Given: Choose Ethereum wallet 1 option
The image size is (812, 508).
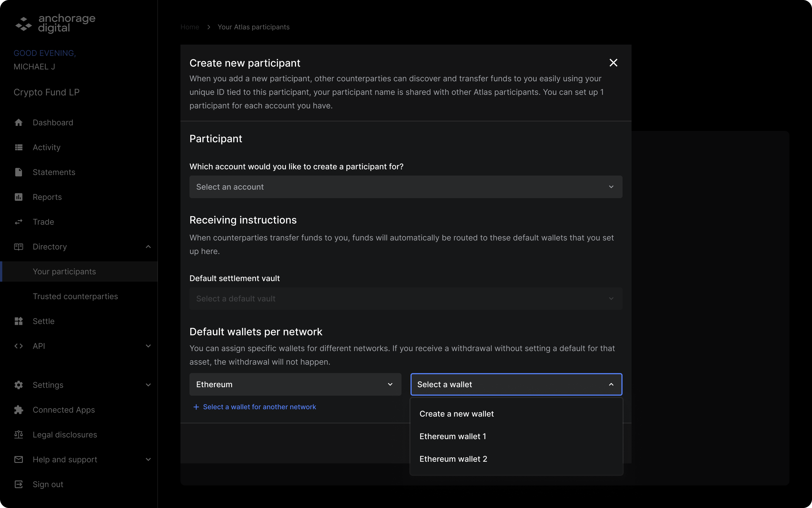Looking at the screenshot, I should point(517,436).
